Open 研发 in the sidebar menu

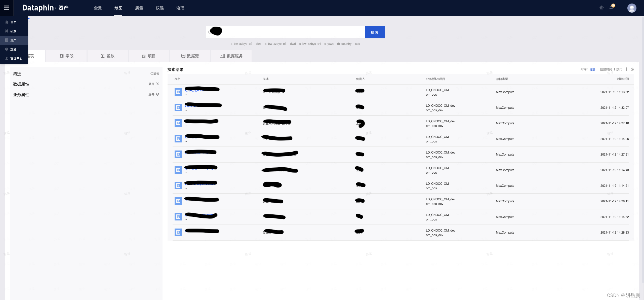[13, 31]
